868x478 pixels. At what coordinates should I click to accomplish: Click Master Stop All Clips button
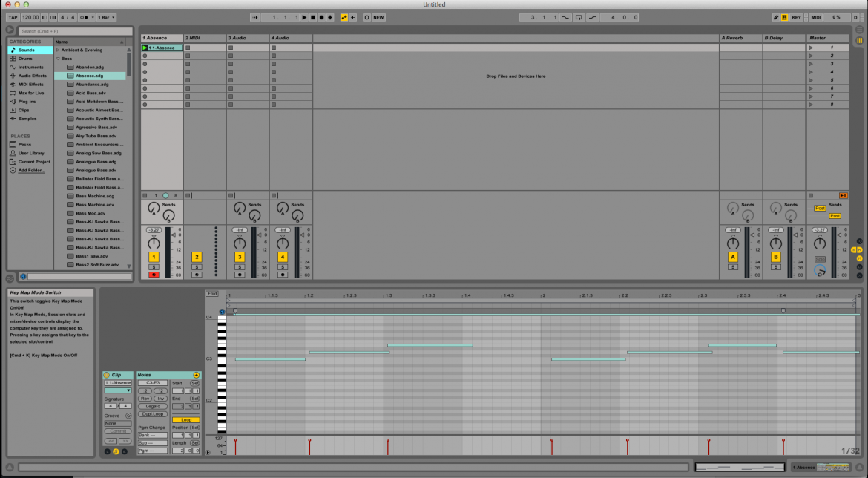(811, 195)
